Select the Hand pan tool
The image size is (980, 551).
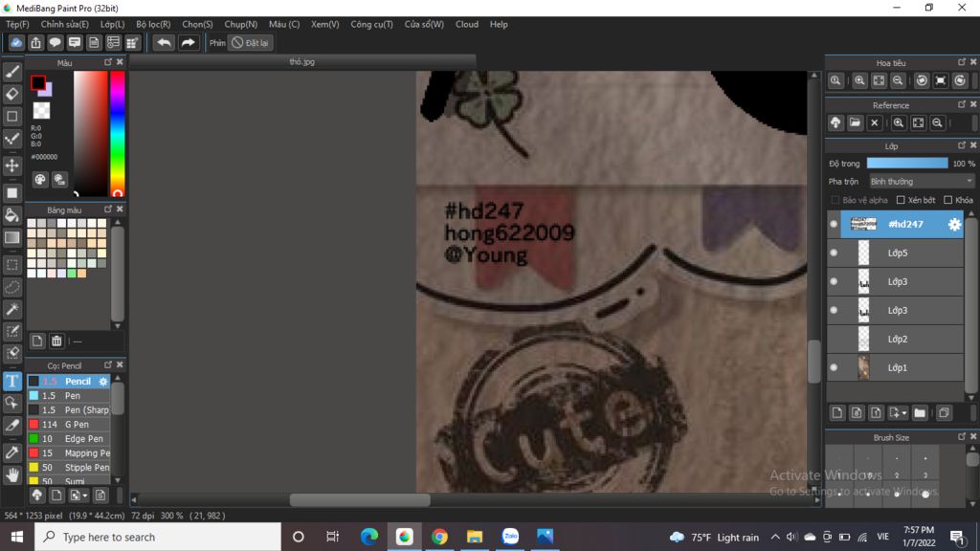(x=11, y=475)
